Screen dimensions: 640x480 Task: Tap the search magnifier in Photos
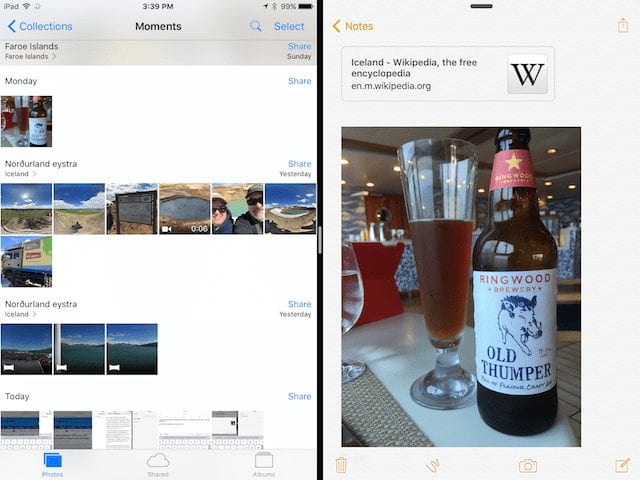[x=257, y=26]
